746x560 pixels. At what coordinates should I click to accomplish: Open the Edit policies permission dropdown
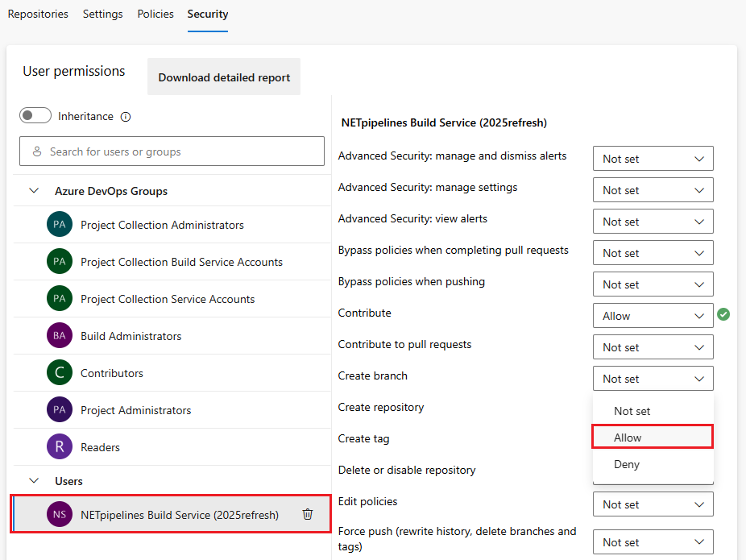tap(653, 504)
